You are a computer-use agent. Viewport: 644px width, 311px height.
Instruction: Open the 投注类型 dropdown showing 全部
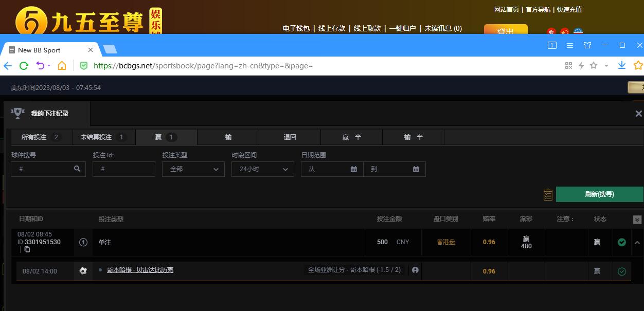[x=193, y=169]
